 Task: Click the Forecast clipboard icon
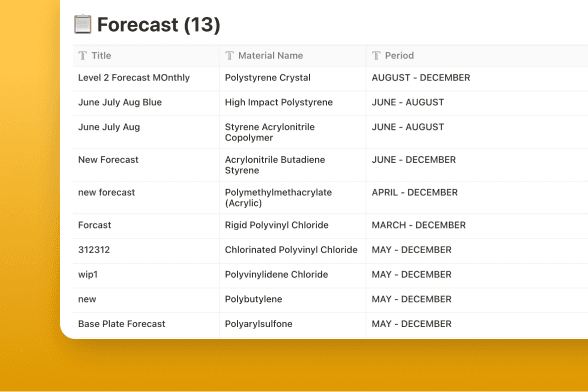tap(82, 24)
